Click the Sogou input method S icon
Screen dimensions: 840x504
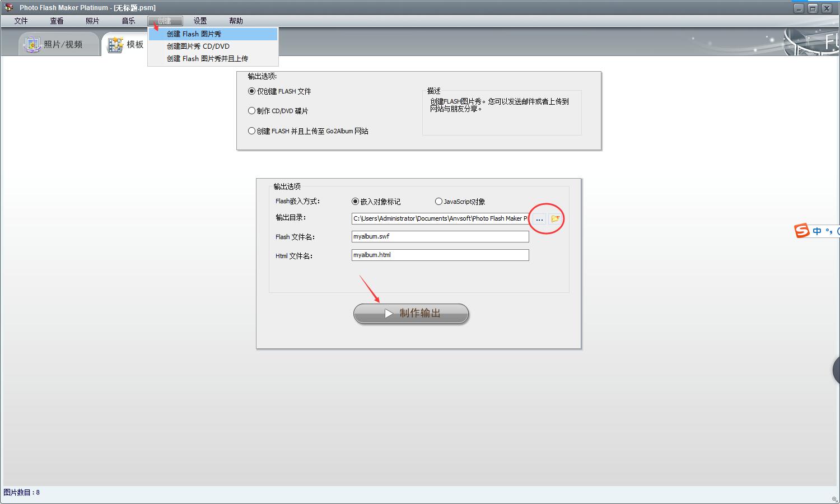point(802,231)
